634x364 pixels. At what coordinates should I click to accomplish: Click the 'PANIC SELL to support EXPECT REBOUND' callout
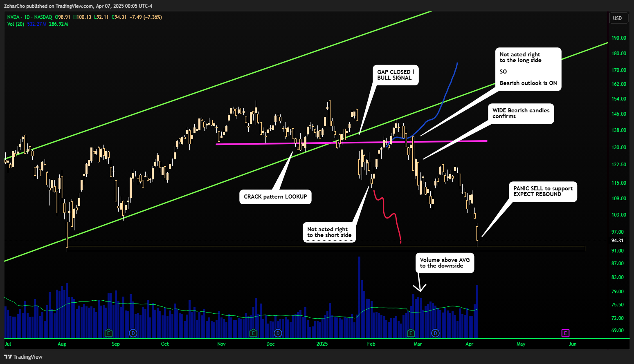pyautogui.click(x=543, y=192)
